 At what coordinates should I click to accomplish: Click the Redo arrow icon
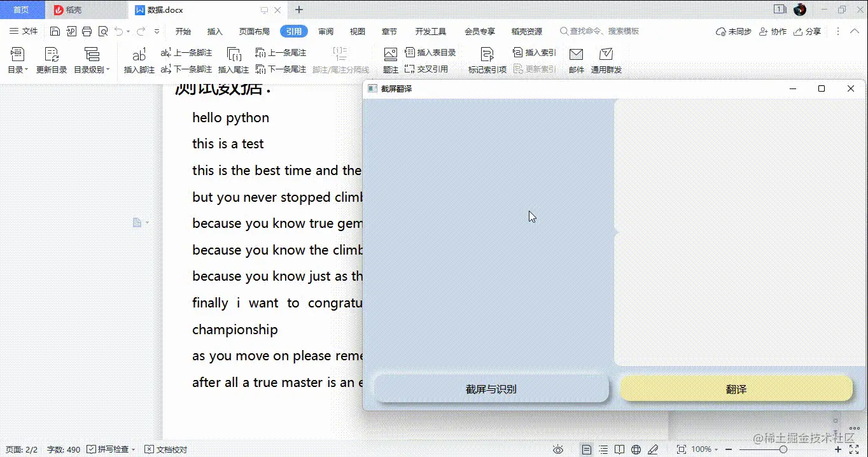(x=141, y=31)
